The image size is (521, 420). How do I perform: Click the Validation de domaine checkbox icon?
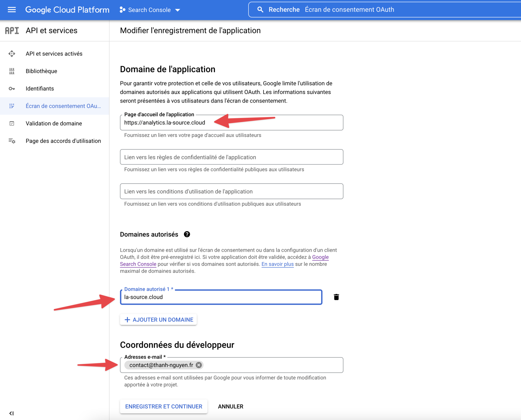(12, 123)
